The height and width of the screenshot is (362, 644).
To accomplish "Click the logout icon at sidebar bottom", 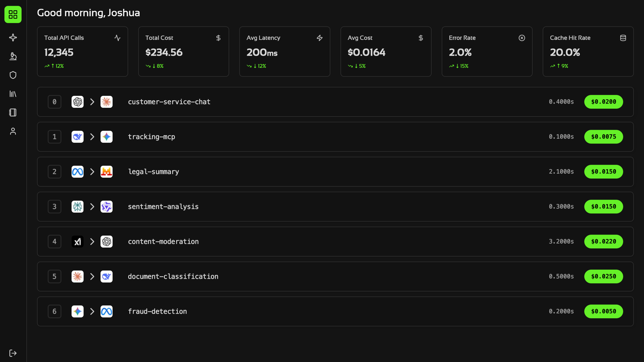I will tap(13, 353).
